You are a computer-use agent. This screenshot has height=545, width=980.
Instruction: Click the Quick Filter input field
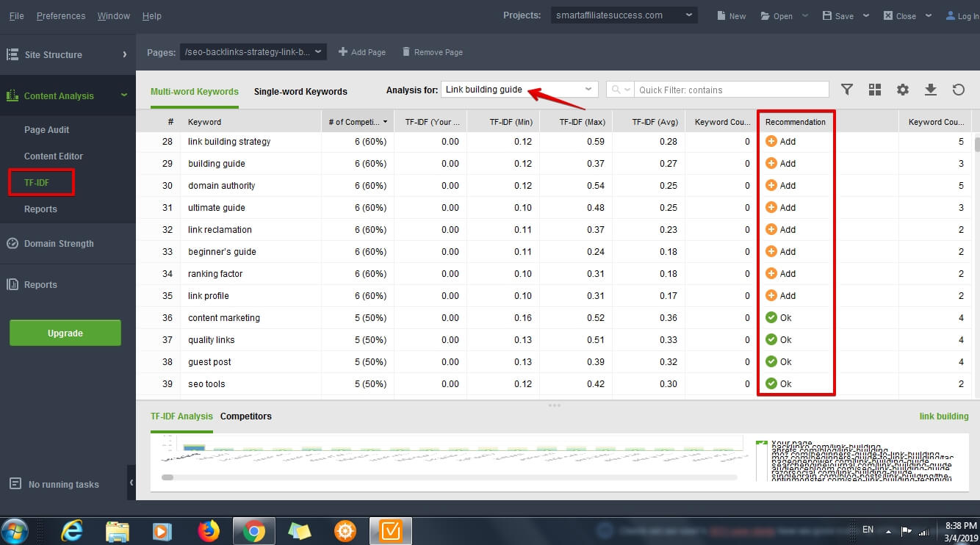pos(731,90)
